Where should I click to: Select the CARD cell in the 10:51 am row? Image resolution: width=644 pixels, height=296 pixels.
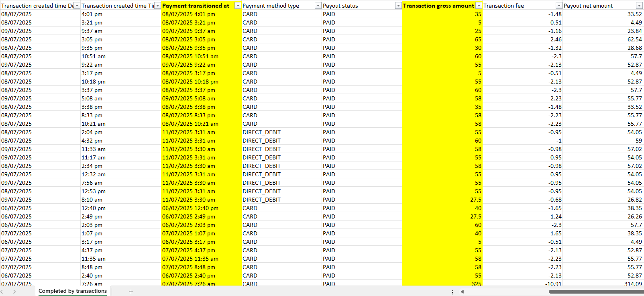281,56
